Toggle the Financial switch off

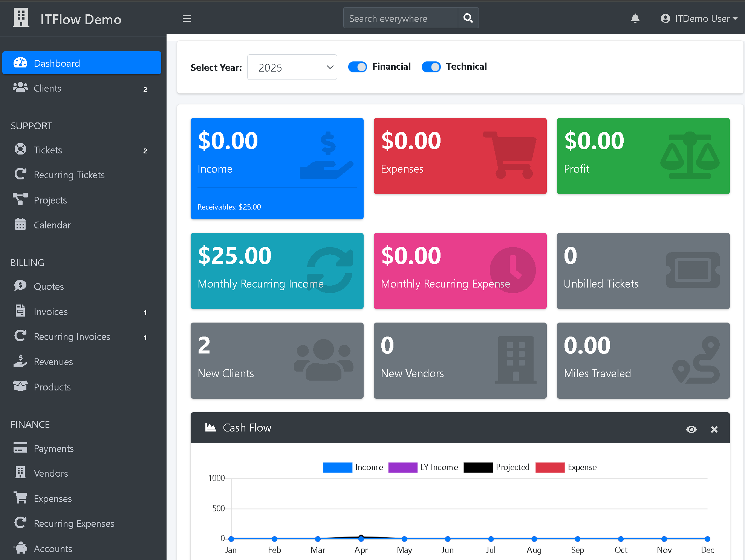coord(357,67)
